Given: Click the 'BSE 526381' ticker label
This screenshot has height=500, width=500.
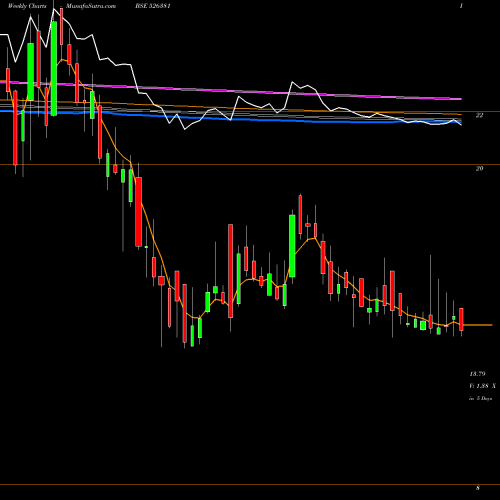Looking at the screenshot, I should [x=153, y=6].
